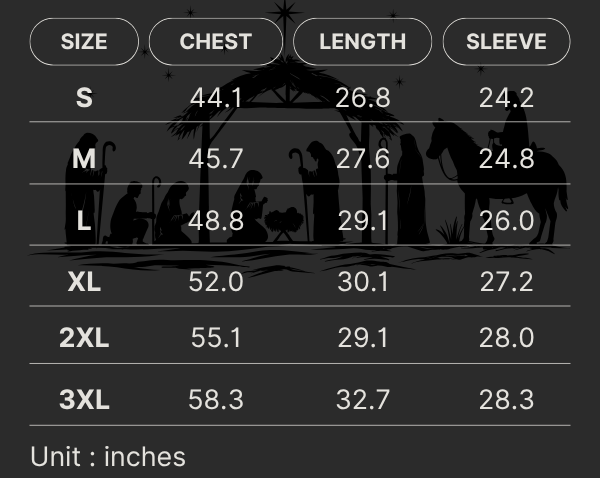The height and width of the screenshot is (478, 600).
Task: Select the chest measurement 48.8
Action: [216, 221]
